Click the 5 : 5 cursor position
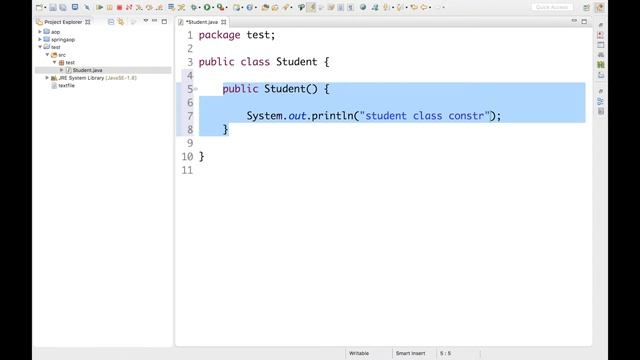640x360 pixels. [445, 353]
